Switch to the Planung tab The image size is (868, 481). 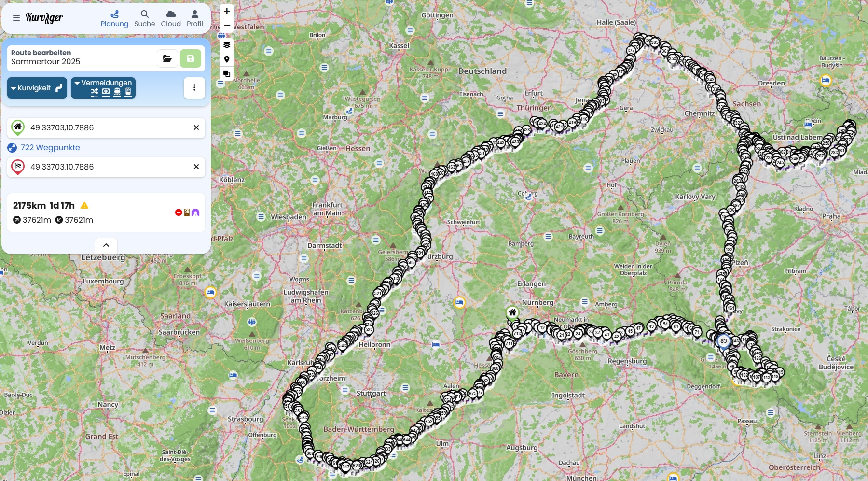point(114,18)
